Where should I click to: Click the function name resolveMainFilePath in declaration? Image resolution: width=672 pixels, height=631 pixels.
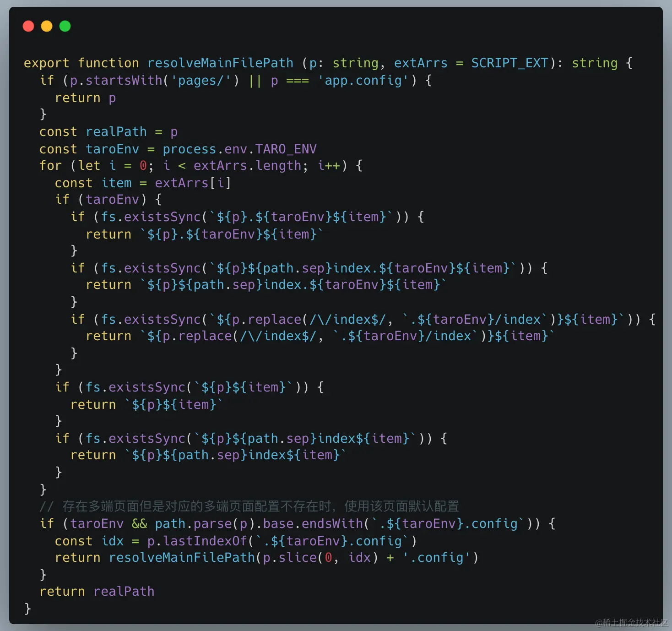[x=220, y=63]
